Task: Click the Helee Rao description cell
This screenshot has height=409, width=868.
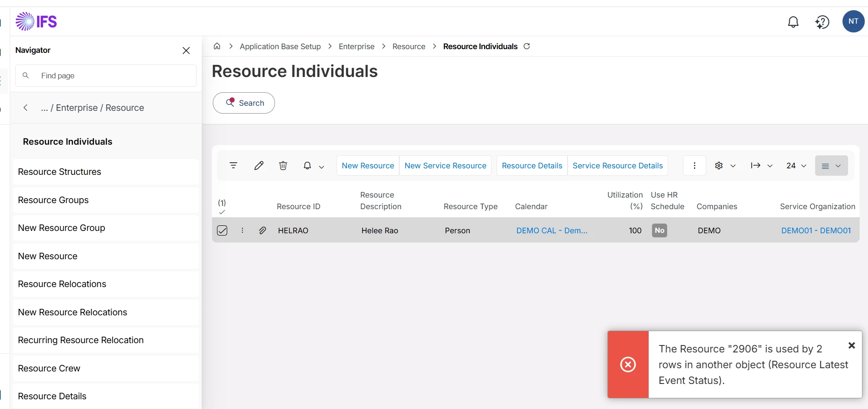Action: click(x=380, y=230)
